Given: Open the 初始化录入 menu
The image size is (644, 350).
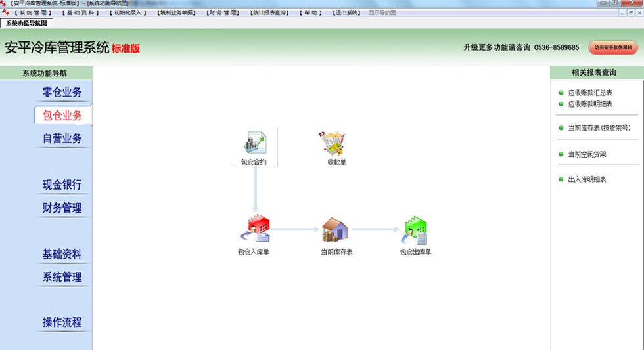Looking at the screenshot, I should tap(127, 12).
